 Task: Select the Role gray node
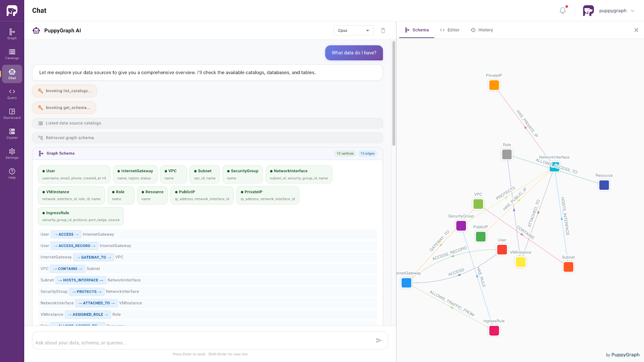click(507, 154)
